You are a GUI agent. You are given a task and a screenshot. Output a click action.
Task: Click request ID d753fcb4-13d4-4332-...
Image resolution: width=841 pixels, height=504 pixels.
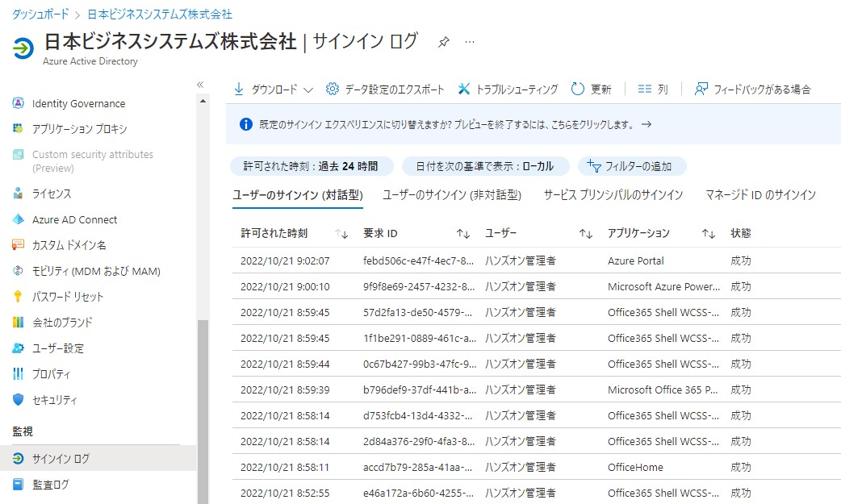(418, 415)
